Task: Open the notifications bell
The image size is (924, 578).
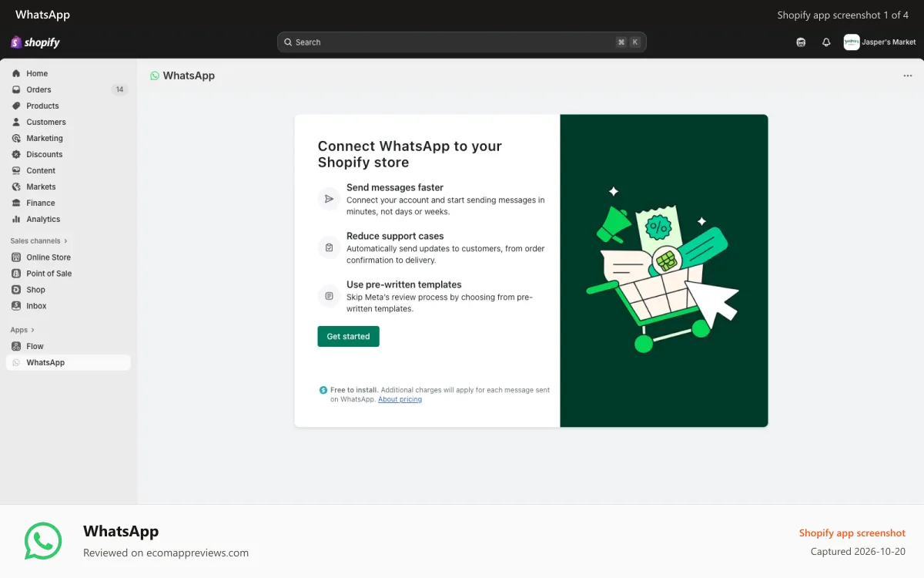Action: (826, 42)
